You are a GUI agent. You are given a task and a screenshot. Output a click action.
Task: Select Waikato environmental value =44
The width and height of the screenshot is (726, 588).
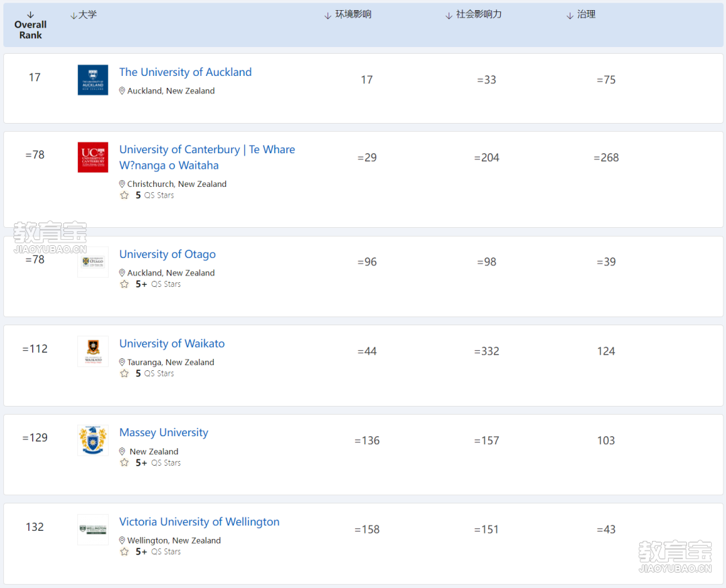[x=367, y=351]
